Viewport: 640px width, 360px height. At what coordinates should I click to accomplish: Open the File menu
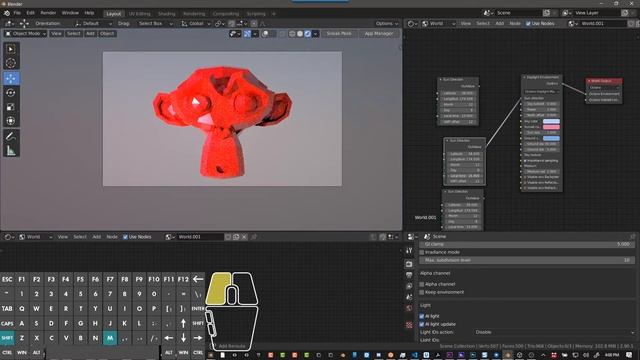(17, 13)
